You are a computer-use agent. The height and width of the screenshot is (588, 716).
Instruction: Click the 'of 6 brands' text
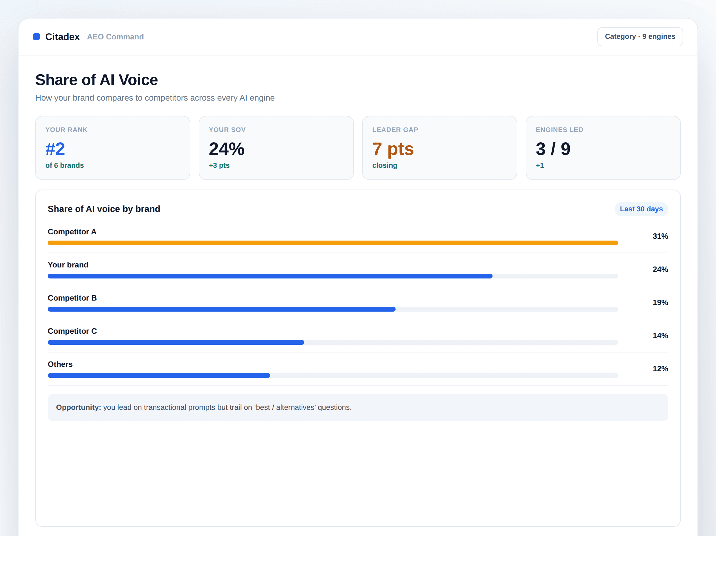65,165
